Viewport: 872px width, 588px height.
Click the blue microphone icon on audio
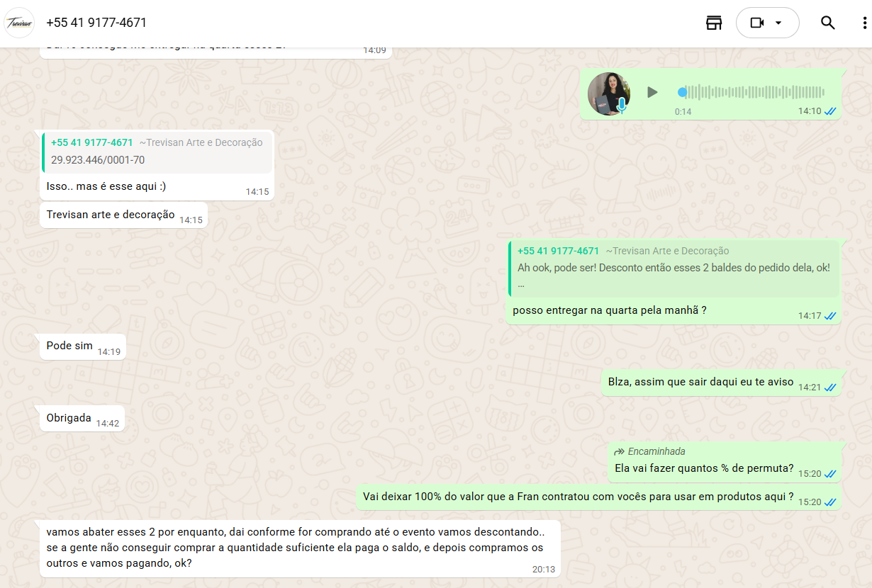(x=622, y=106)
